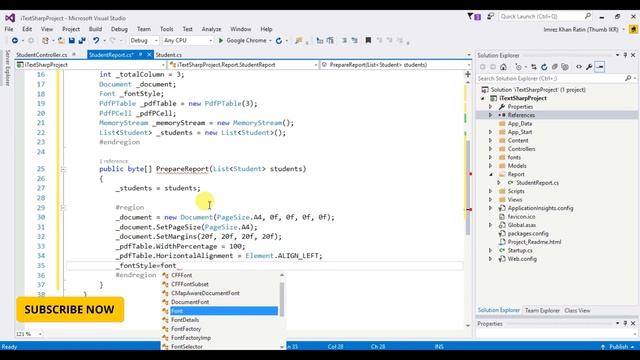Expand the Views folder
This screenshot has width=640, height=360.
tap(491, 200)
